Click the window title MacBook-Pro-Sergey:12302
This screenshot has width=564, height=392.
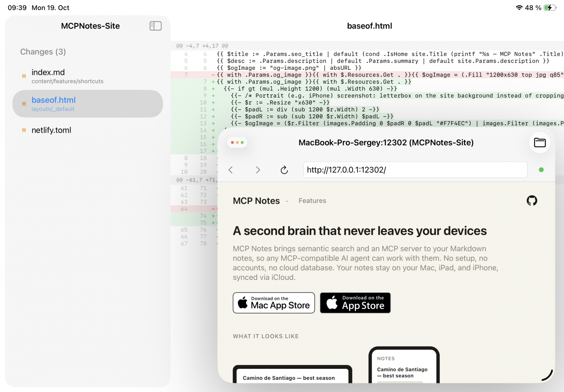click(x=386, y=142)
